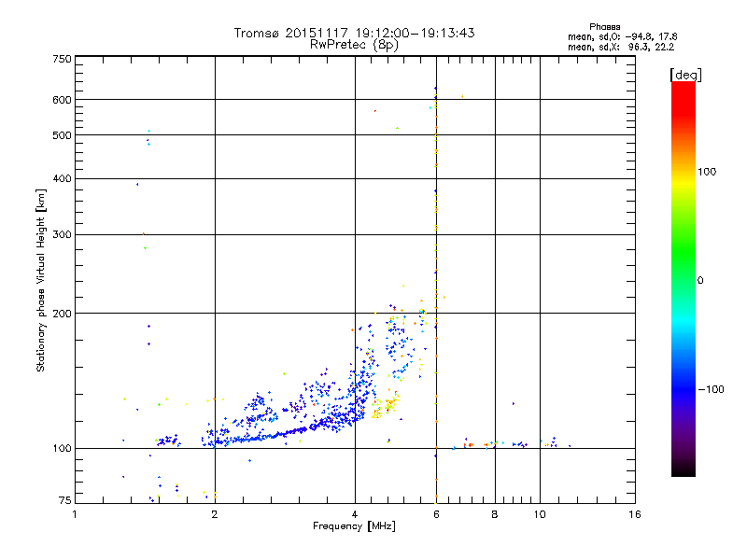Click the plot title 'Tromsø 20151117 19:12:00-19:13:43'
747x560 pixels.
tap(354, 33)
